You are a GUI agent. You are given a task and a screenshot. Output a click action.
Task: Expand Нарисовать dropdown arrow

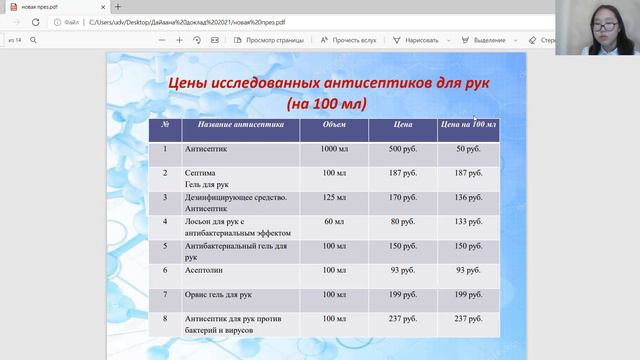coord(449,40)
